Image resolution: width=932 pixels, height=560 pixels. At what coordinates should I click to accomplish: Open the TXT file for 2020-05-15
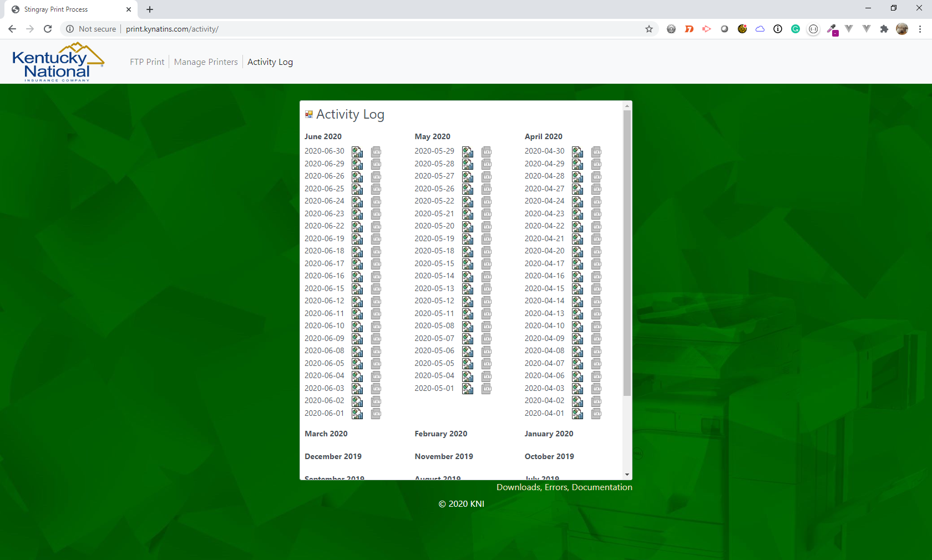point(487,264)
